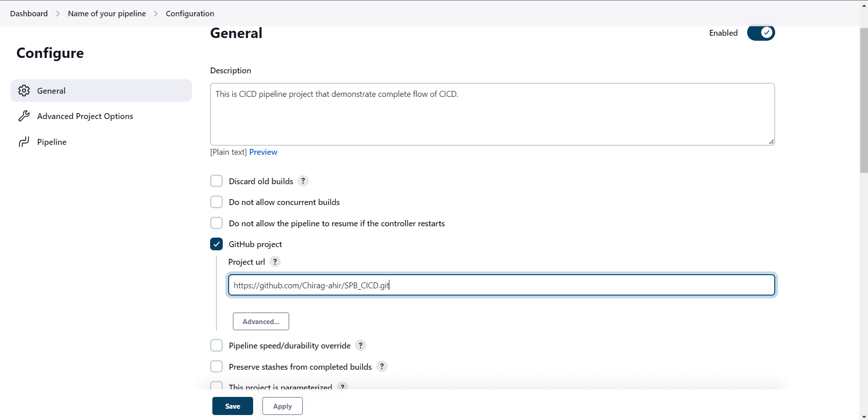
Task: Disable the Enabled toggle
Action: (761, 33)
